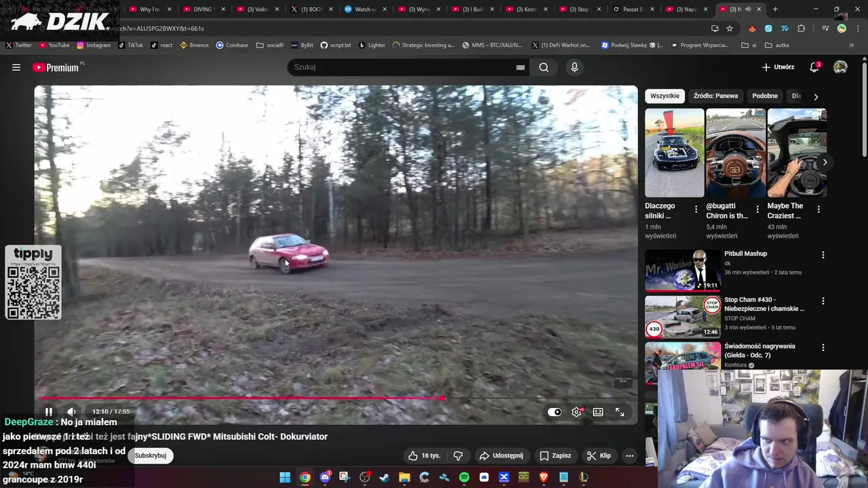The image size is (868, 488).
Task: Switch to the 'Watch' browser tab
Action: coord(365,9)
